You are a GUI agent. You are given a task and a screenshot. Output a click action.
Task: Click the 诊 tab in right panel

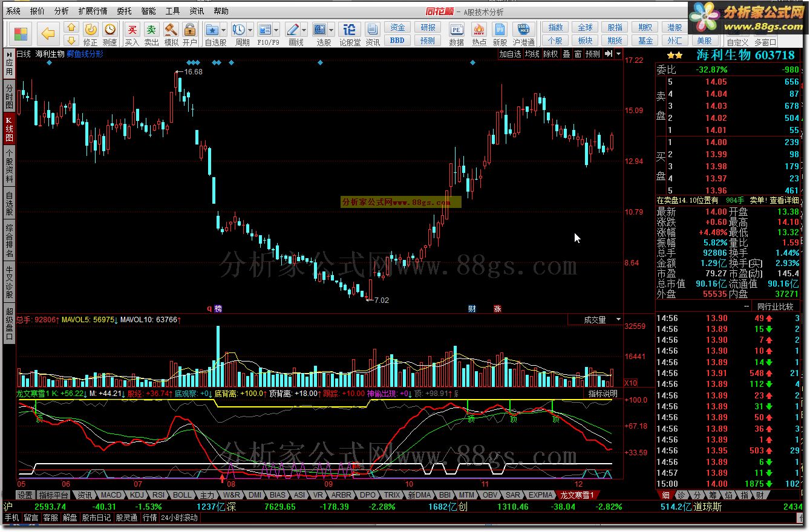point(681,495)
